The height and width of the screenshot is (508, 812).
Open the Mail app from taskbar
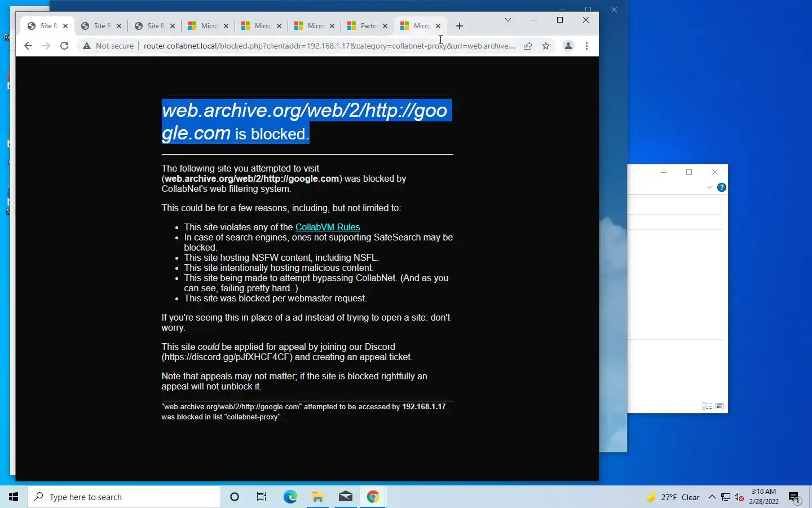click(x=345, y=497)
